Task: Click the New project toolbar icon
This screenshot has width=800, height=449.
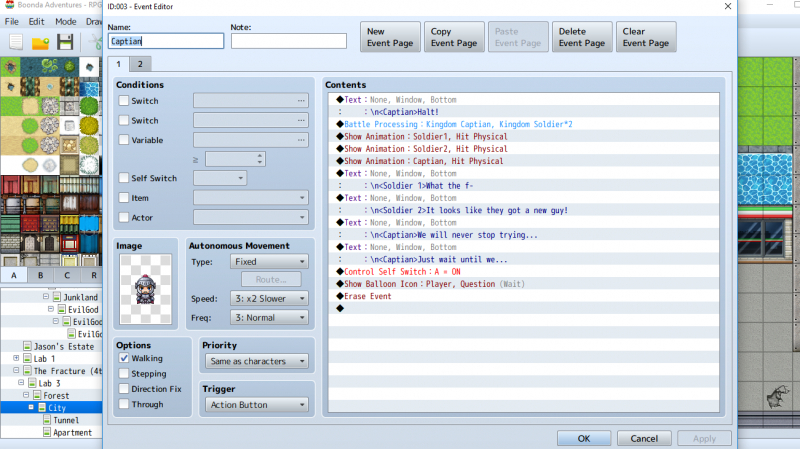Action: click(15, 42)
